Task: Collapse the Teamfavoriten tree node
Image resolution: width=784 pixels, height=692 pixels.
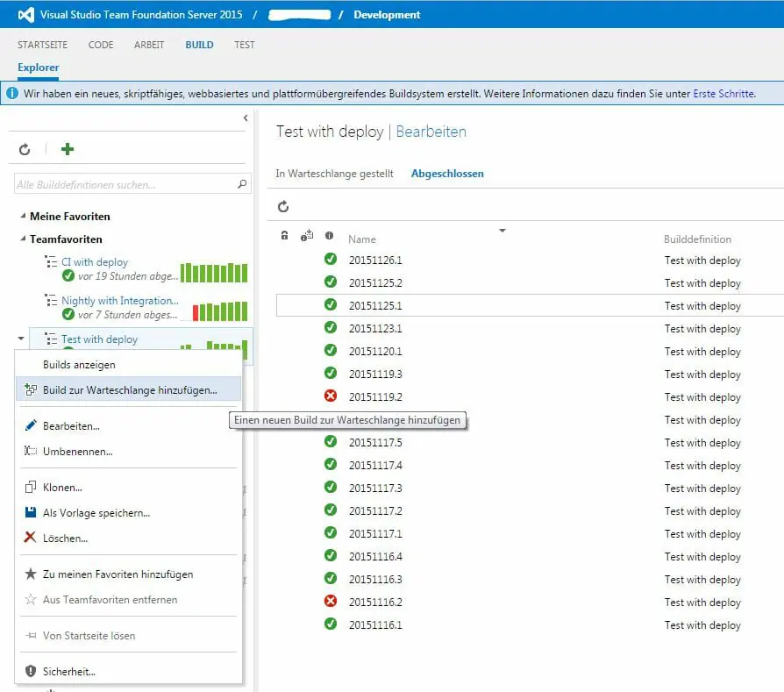Action: click(x=23, y=239)
